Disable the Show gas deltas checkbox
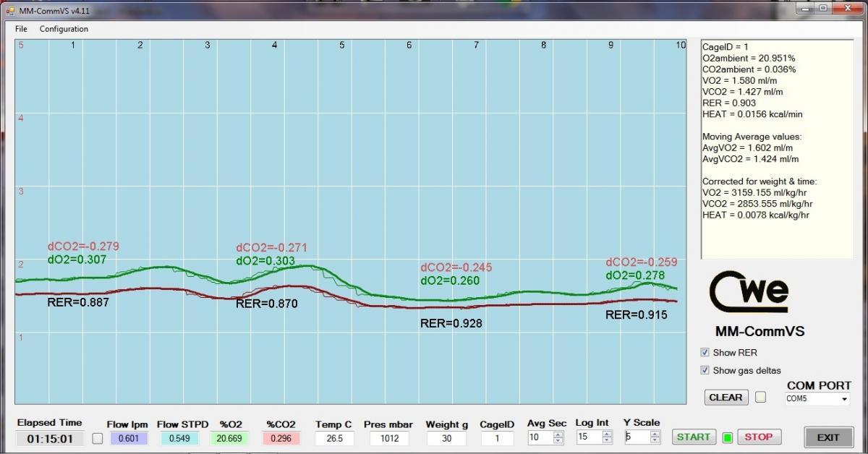868x454 pixels. pos(705,370)
